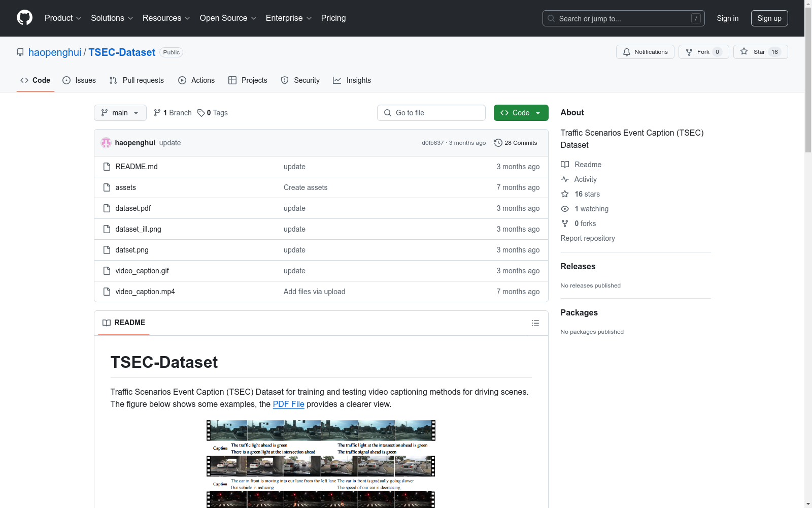Open the Issues tab
The height and width of the screenshot is (508, 812).
[x=79, y=80]
